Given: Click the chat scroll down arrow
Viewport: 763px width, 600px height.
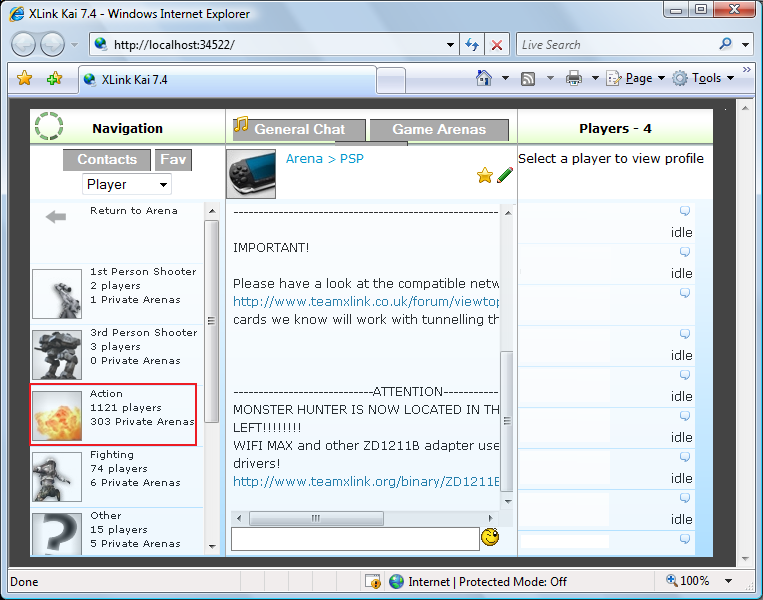Looking at the screenshot, I should (x=508, y=501).
